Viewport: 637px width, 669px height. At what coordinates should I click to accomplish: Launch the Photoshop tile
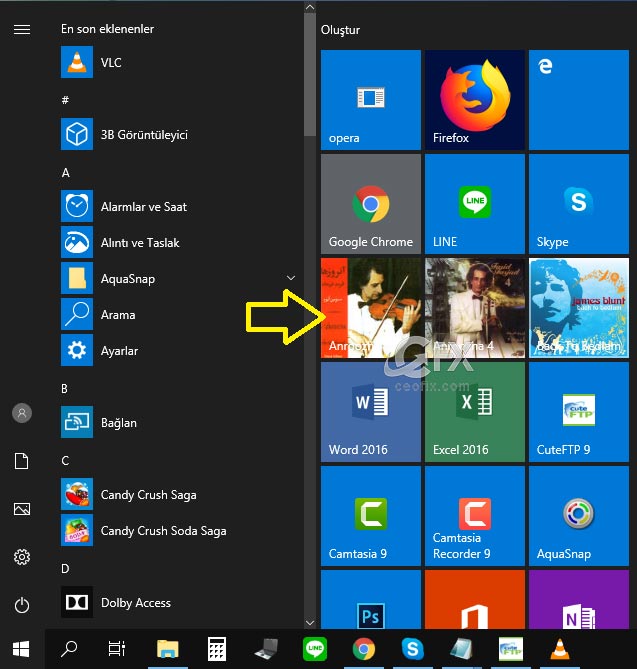point(371,599)
